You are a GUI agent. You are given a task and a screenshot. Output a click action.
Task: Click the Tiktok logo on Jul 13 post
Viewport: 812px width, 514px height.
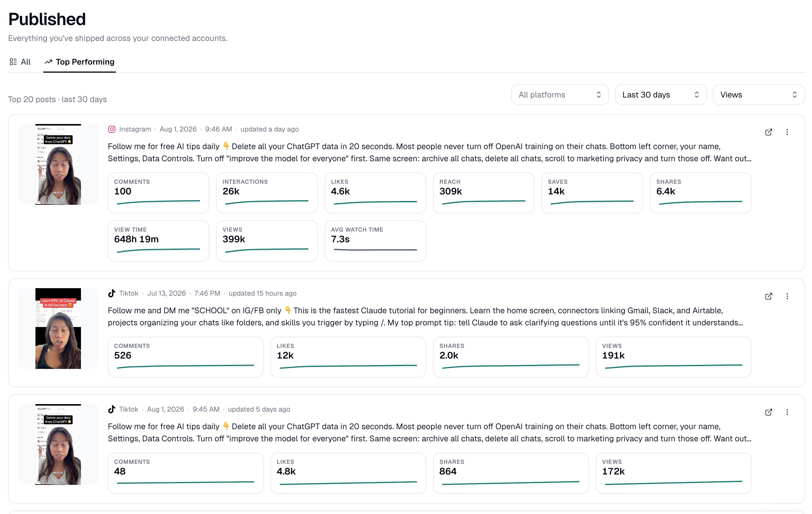[112, 293]
